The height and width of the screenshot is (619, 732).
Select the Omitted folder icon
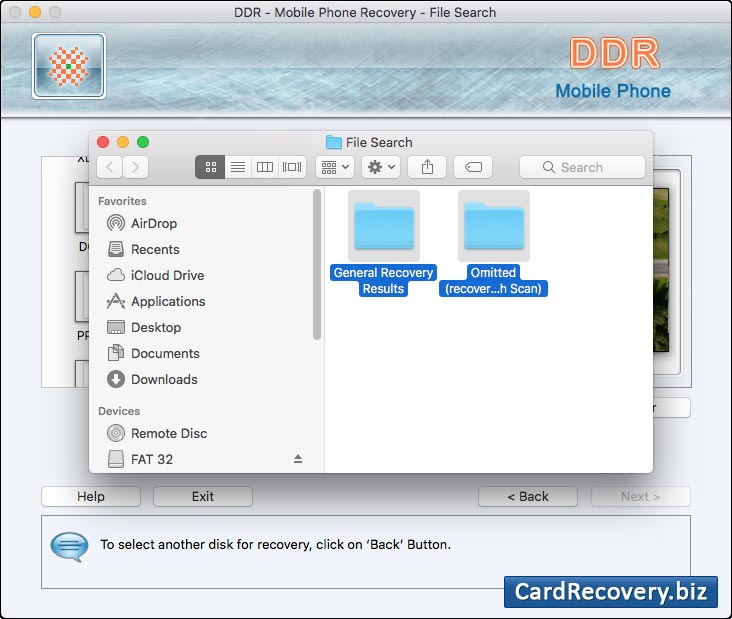(494, 226)
